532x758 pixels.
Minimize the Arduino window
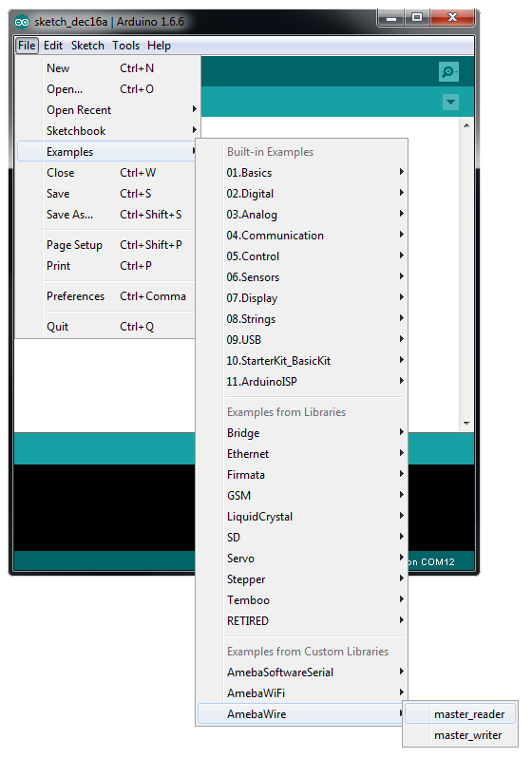coord(391,18)
